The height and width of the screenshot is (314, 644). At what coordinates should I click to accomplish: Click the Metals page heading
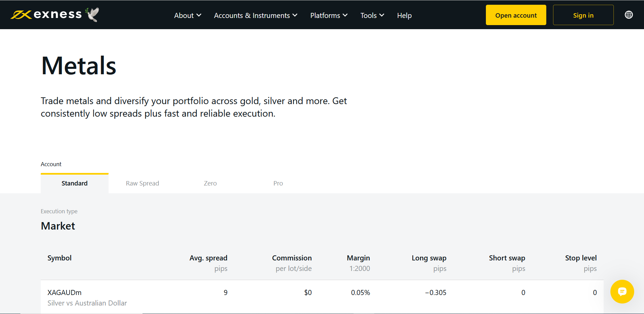click(79, 66)
